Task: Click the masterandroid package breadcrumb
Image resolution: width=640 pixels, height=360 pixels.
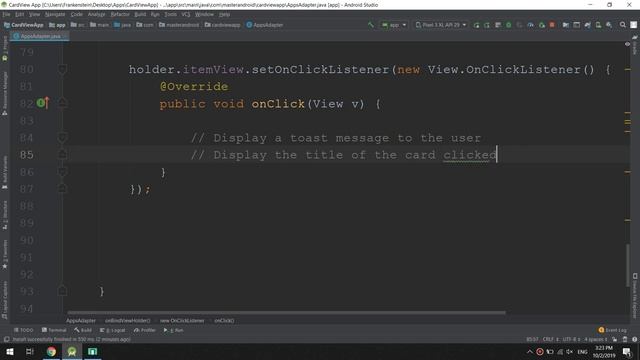Action: pyautogui.click(x=179, y=25)
